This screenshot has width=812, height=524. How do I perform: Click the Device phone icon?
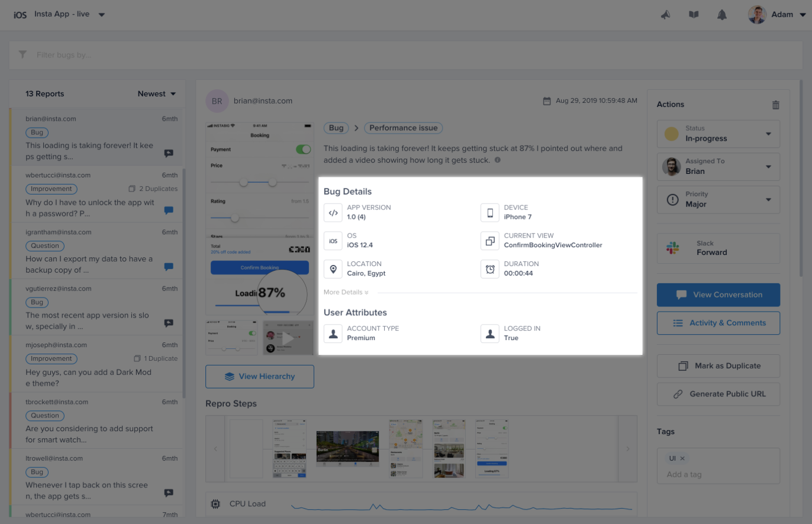(x=490, y=212)
